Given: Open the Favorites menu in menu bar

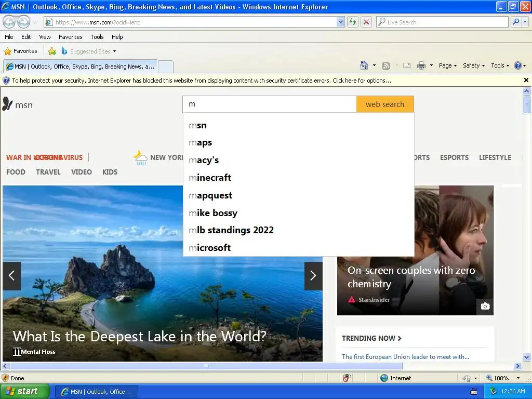Looking at the screenshot, I should tap(70, 37).
